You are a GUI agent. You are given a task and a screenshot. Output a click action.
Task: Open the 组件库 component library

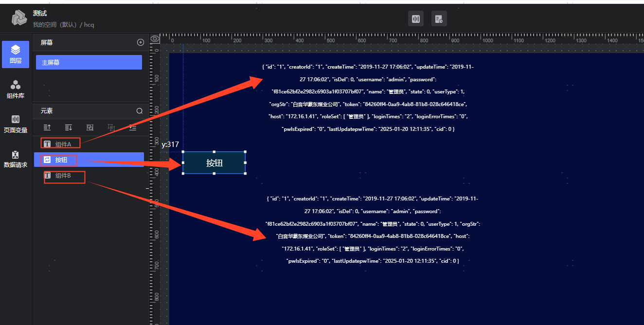[16, 89]
